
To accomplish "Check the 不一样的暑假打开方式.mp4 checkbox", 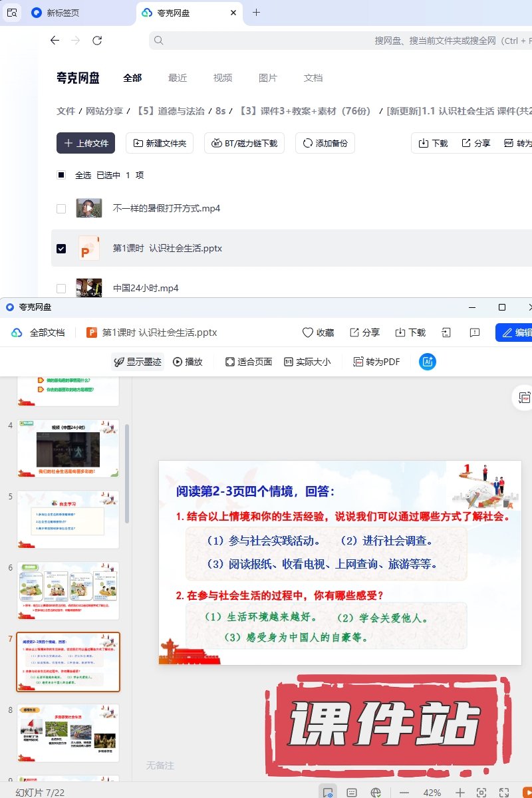I will point(61,208).
